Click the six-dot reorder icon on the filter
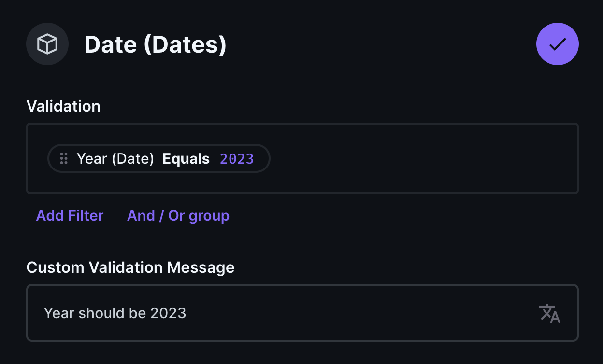 (63, 158)
